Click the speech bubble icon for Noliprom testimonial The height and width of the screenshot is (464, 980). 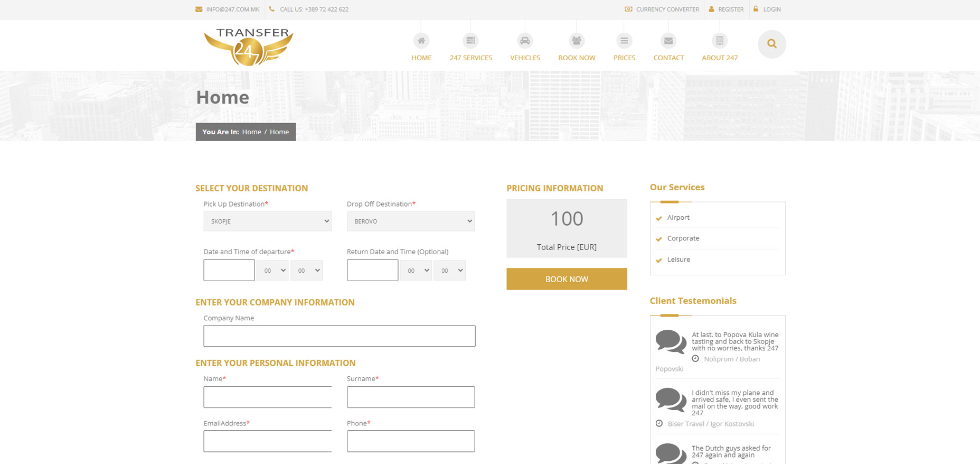[671, 341]
